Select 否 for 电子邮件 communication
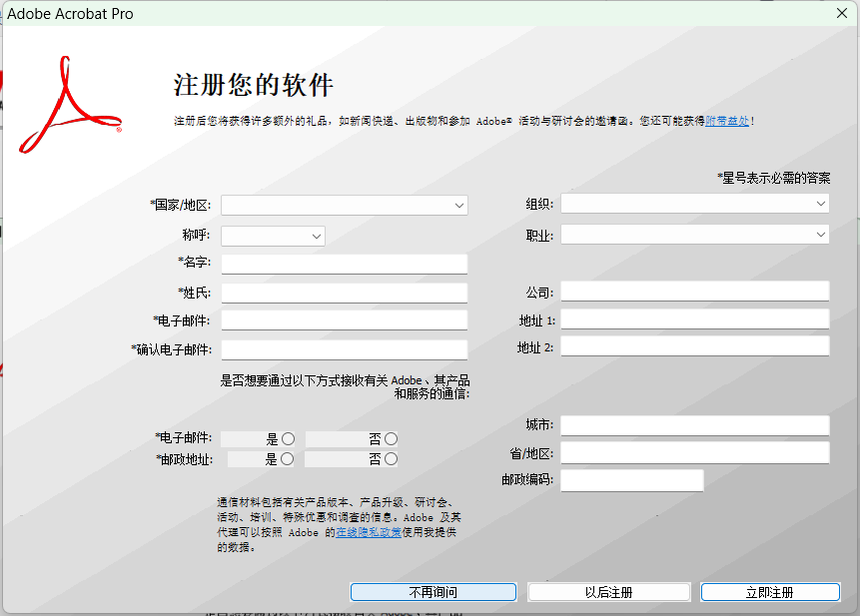 point(391,439)
